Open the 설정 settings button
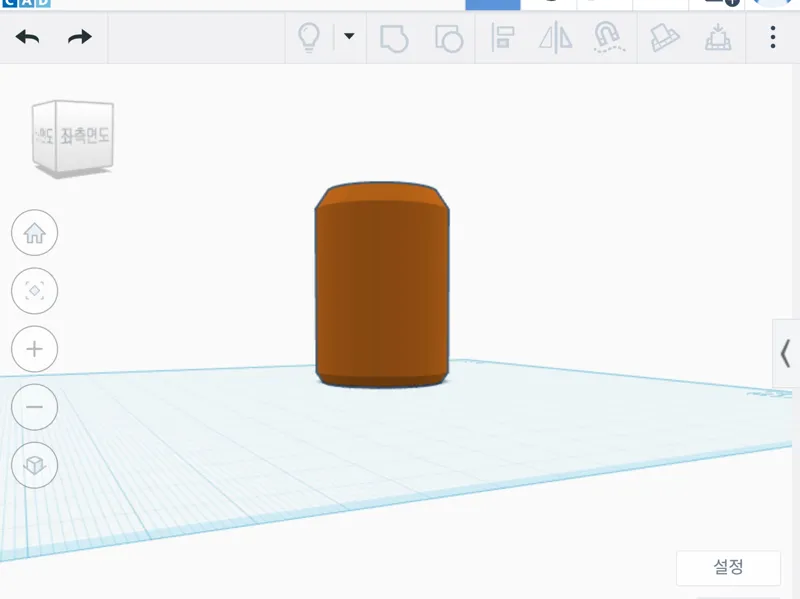The height and width of the screenshot is (599, 800). pos(728,567)
